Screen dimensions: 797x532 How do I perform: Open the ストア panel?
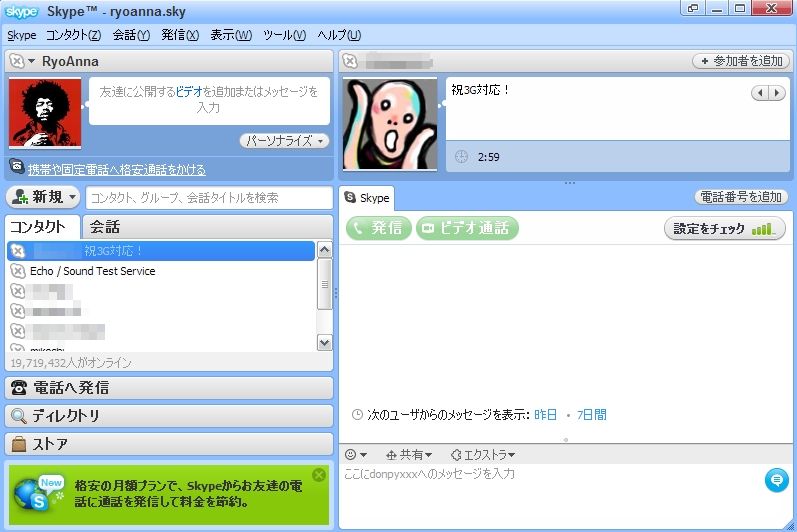(x=169, y=444)
